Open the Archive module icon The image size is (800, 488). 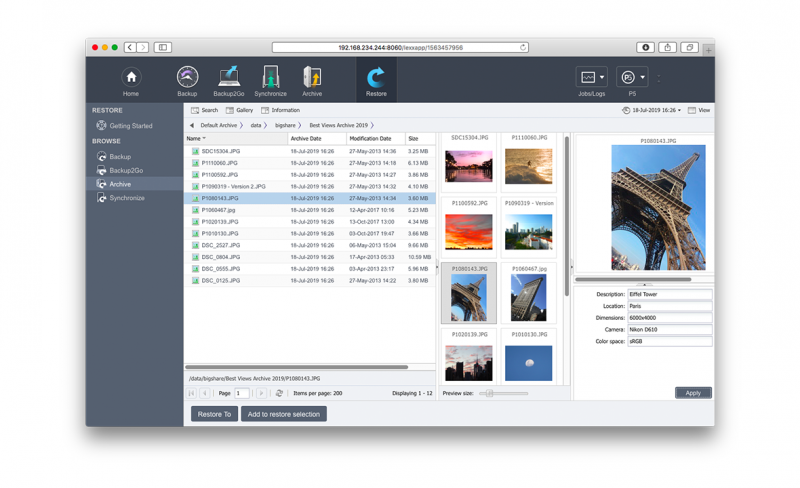[x=312, y=77]
